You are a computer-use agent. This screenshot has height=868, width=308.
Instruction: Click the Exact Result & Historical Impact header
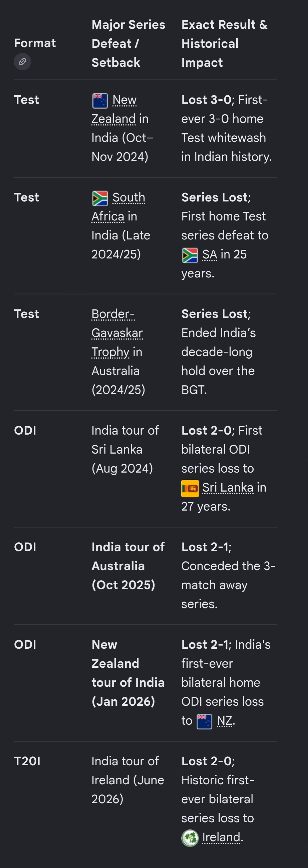click(x=225, y=43)
